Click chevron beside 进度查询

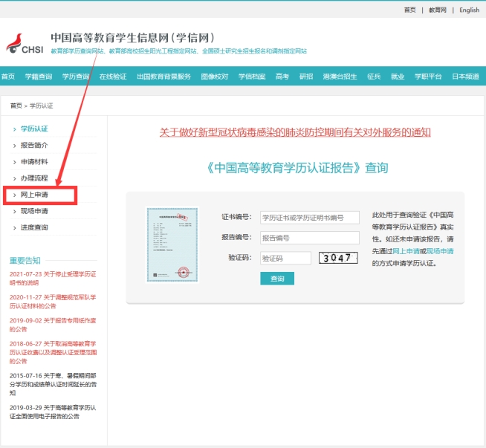tap(14, 228)
